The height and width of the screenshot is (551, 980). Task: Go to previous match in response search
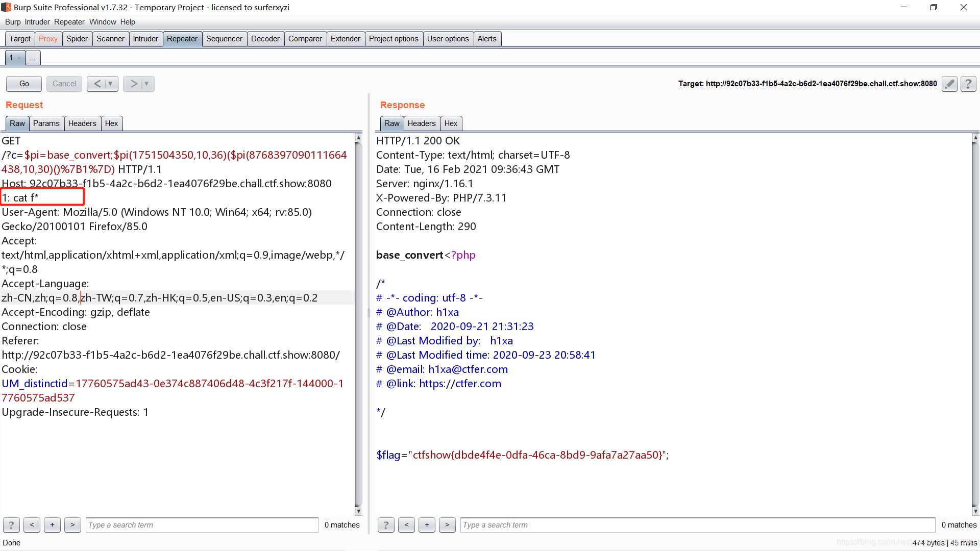pyautogui.click(x=406, y=524)
